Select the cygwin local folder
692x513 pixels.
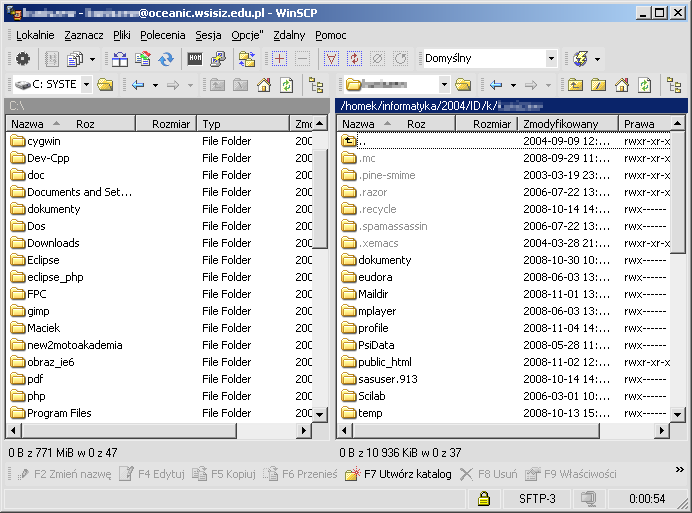coord(35,141)
